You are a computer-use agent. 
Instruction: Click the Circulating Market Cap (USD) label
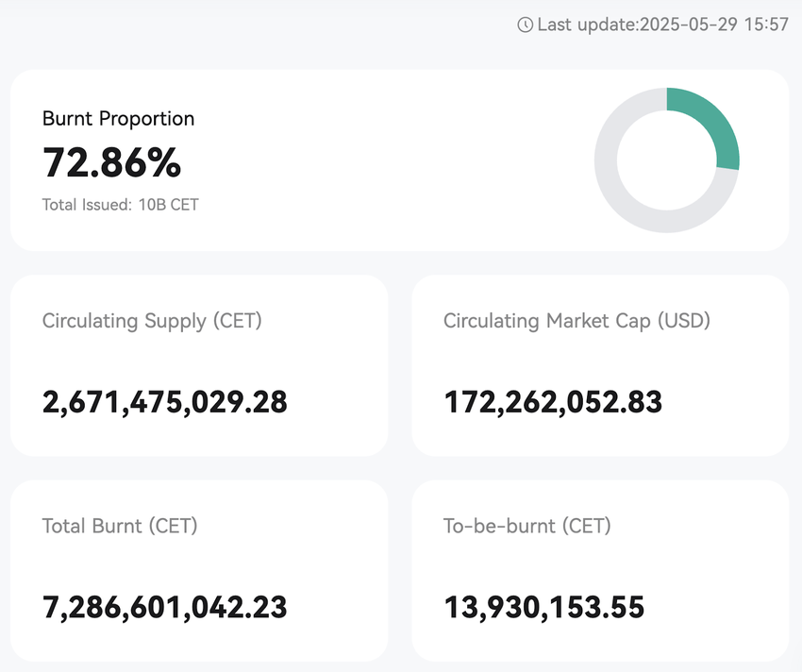(x=576, y=321)
